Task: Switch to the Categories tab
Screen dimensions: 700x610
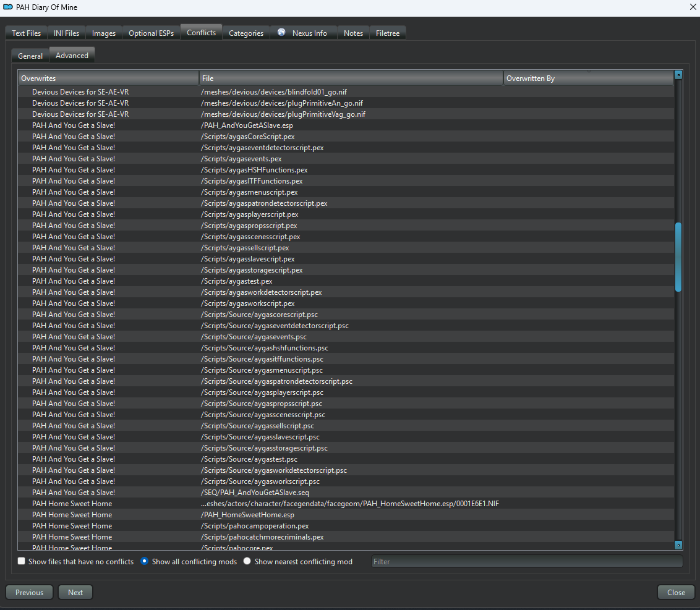Action: (x=246, y=33)
